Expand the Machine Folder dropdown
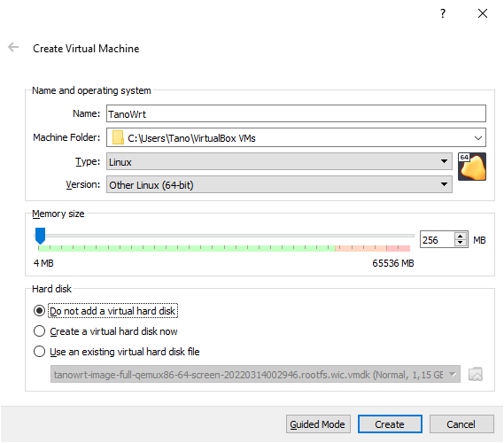504x443 pixels. pos(478,138)
